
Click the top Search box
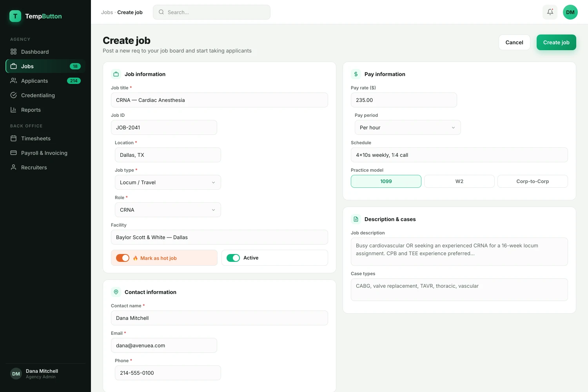[212, 12]
